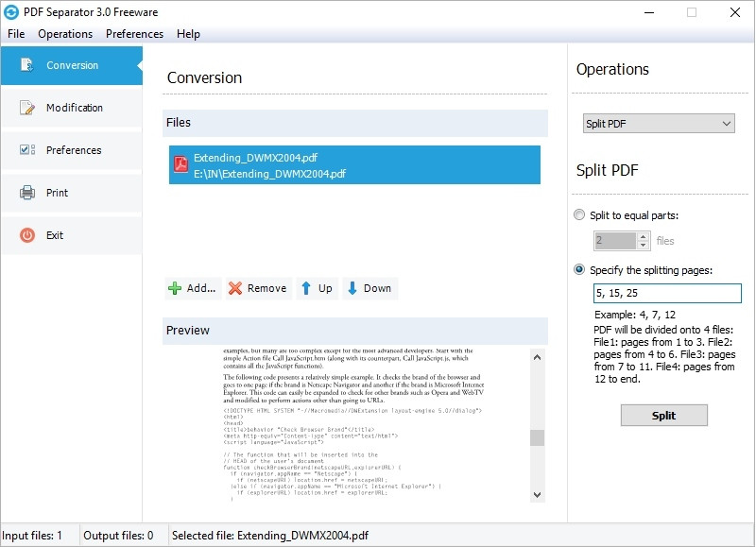The height and width of the screenshot is (547, 756).
Task: Open the Split PDF operations dropdown
Action: click(x=659, y=124)
